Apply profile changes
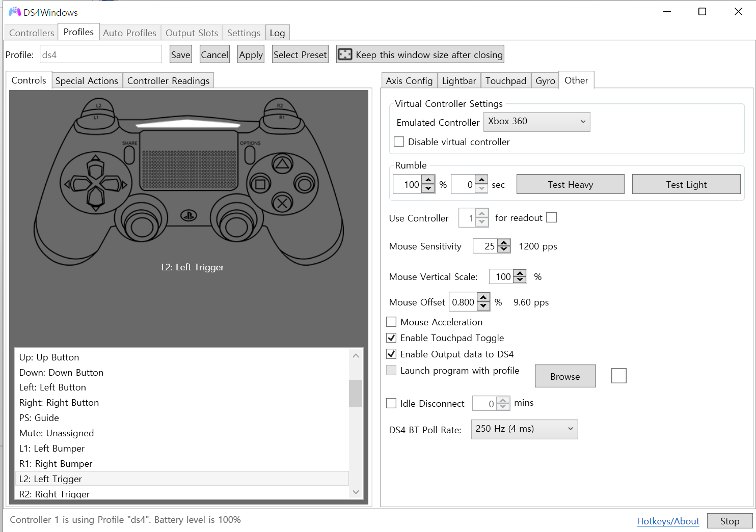756x532 pixels. [x=251, y=54]
